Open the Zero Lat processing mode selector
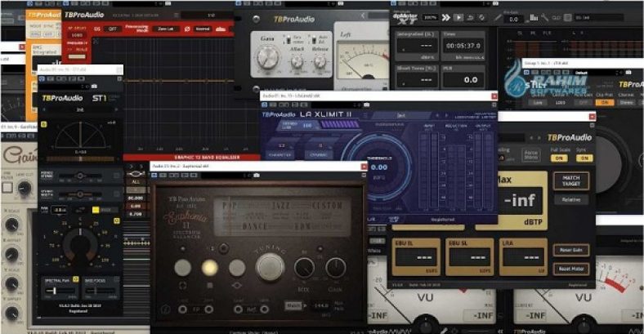Viewport: 644px width, 334px height. (x=165, y=29)
